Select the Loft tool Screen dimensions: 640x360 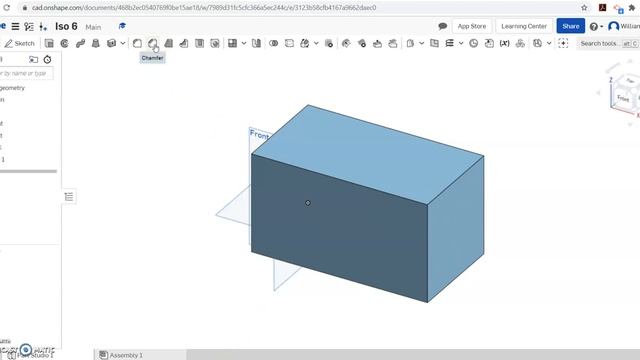point(96,43)
